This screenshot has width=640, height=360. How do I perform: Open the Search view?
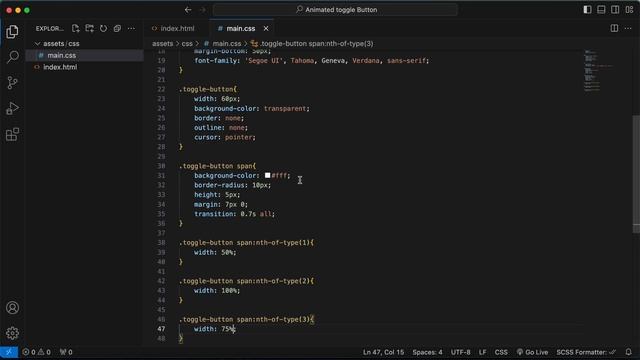coord(12,57)
